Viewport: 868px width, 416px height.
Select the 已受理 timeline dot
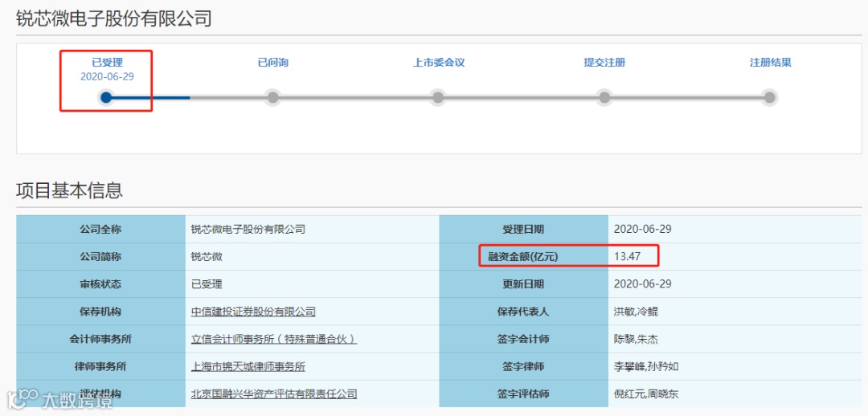coord(106,98)
